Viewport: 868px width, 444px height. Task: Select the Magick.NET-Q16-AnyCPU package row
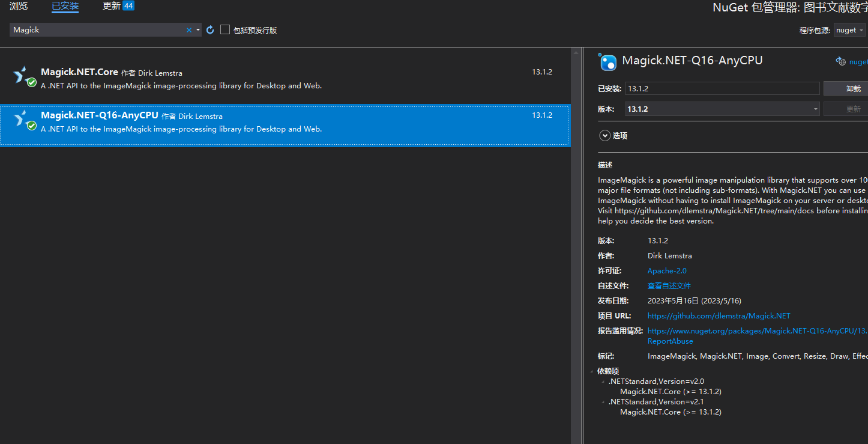[285, 124]
